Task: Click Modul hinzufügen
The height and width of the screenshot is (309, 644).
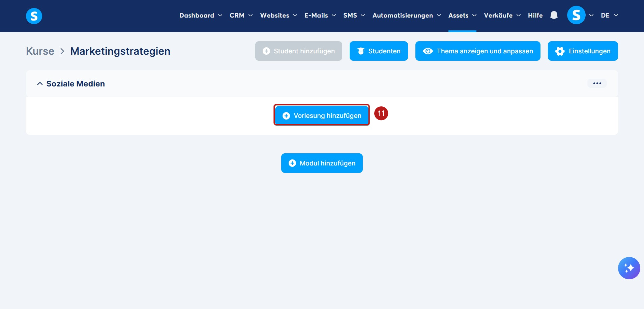Action: (x=322, y=163)
